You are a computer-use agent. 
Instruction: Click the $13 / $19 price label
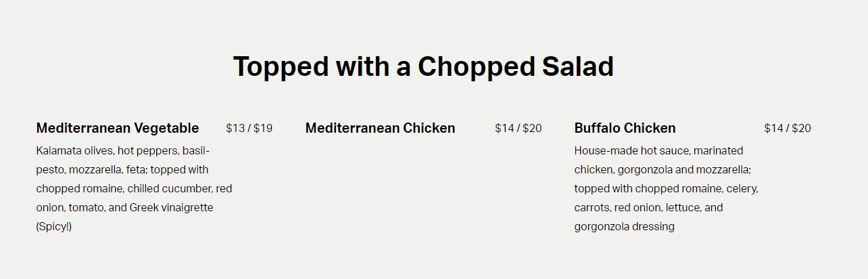[249, 128]
